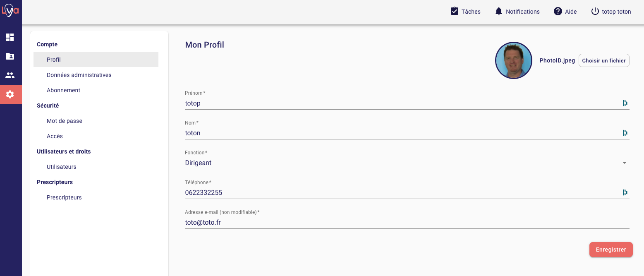Click the power icon beside totop toton
This screenshot has height=276, width=644.
pyautogui.click(x=595, y=11)
